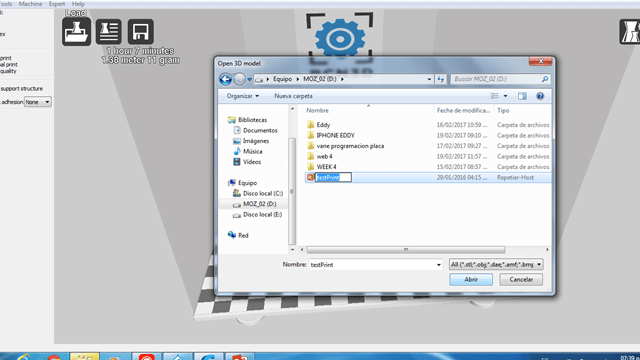The image size is (640, 360).
Task: Click the file explorer taskbar icon
Action: tap(84, 357)
